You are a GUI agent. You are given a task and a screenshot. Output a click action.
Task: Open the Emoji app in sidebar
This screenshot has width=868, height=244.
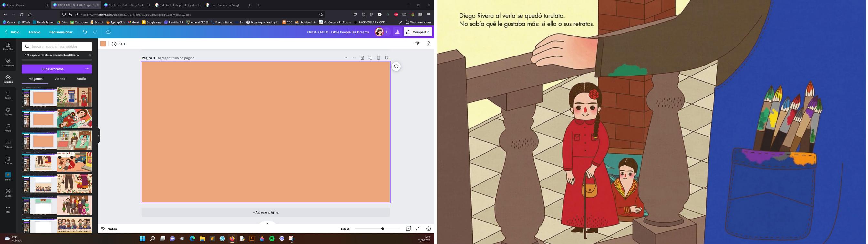click(x=8, y=177)
